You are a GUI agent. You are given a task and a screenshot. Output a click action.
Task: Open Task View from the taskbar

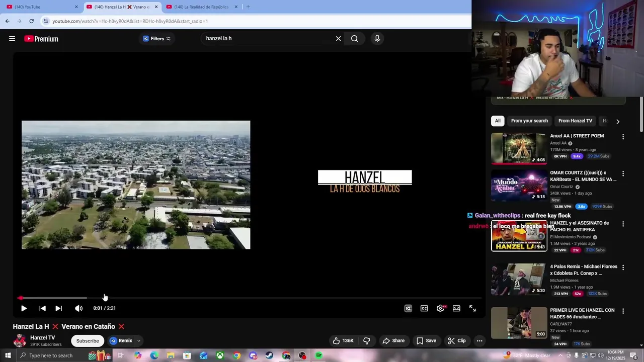click(121, 355)
